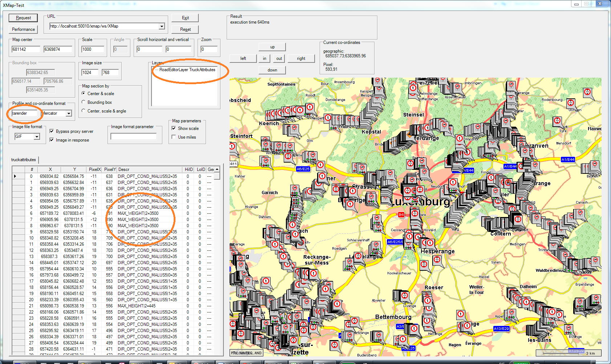The width and height of the screenshot is (611, 364).
Task: Select the weight limit sign above Waldhof
Action: click(x=460, y=138)
